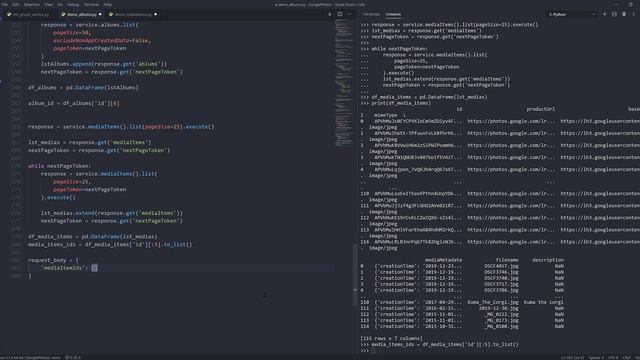This screenshot has height=360, width=640.
Task: Click 'df_albums = pd.DataFrame(lstAlbums)' line
Action: click(83, 87)
